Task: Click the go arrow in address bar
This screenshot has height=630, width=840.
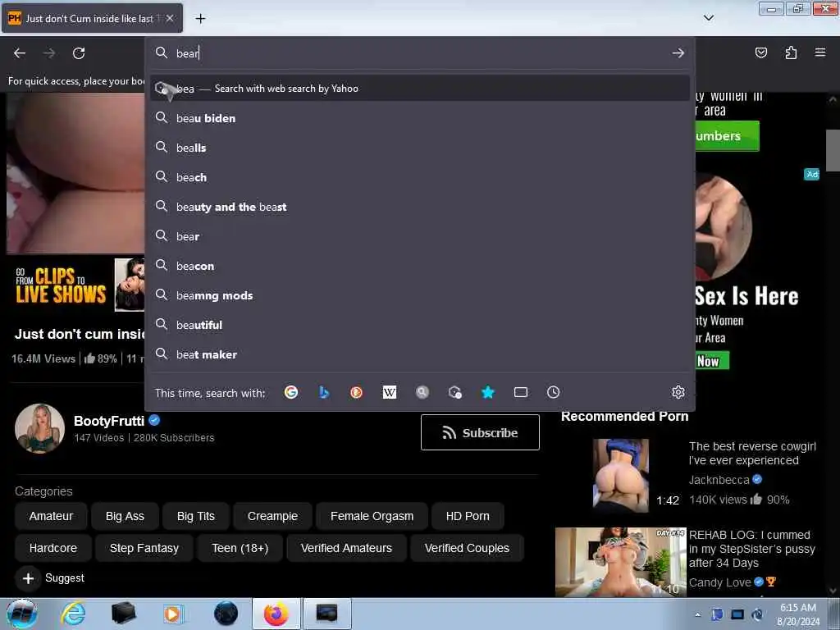Action: pyautogui.click(x=678, y=53)
